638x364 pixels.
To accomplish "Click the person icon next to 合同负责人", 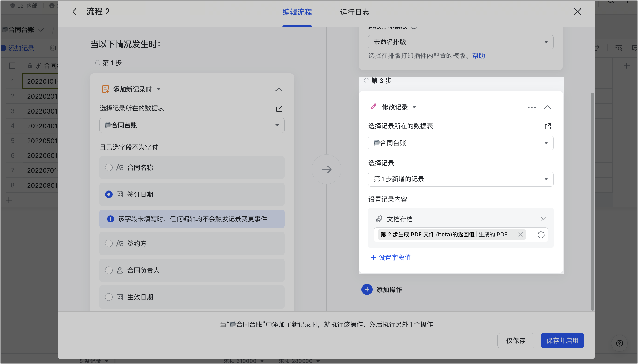I will 120,270.
